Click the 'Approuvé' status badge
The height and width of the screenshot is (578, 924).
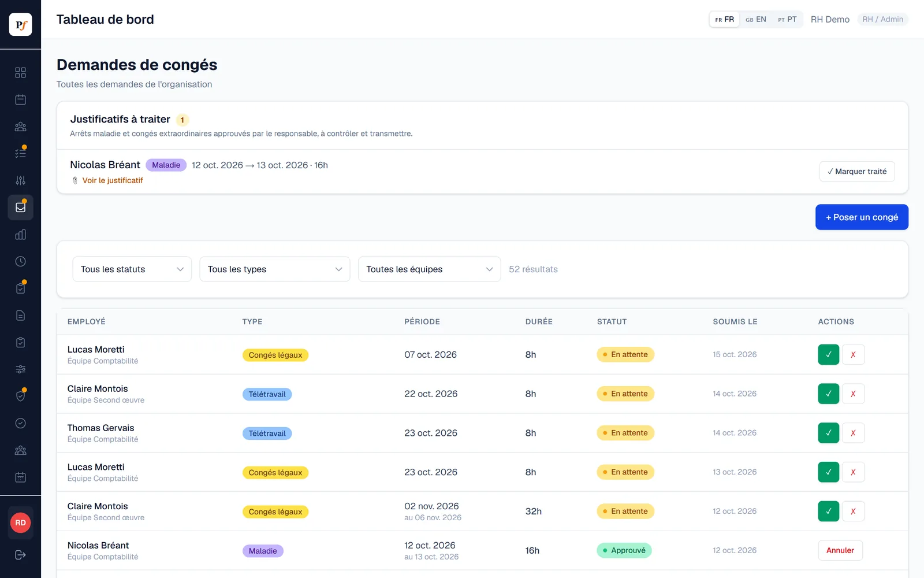tap(624, 551)
